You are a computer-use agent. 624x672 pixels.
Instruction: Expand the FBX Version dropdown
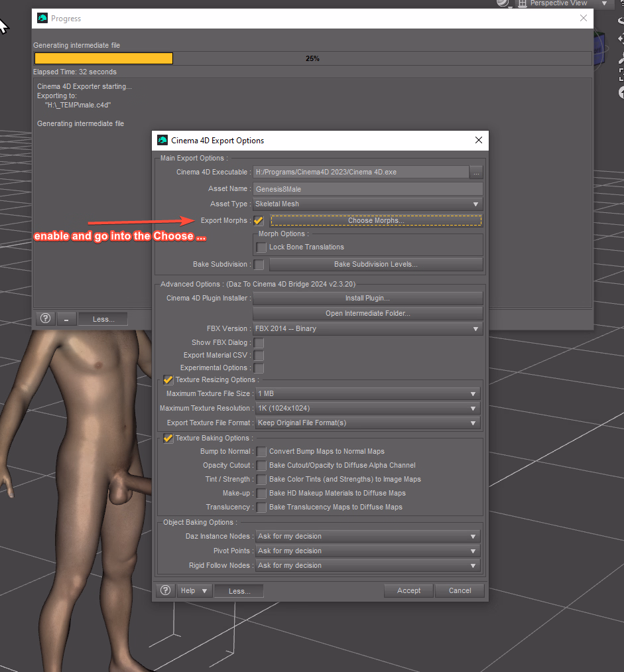tap(368, 329)
